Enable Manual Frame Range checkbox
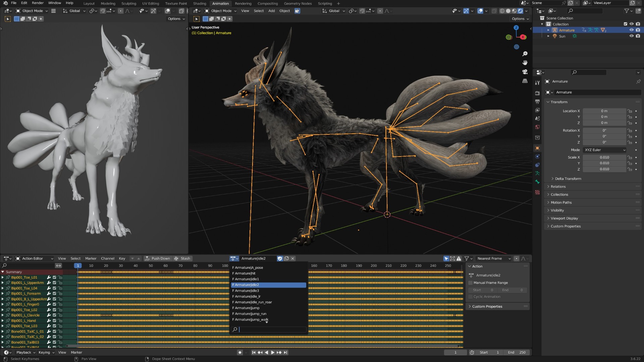Viewport: 644px width, 362px height. coord(471,283)
